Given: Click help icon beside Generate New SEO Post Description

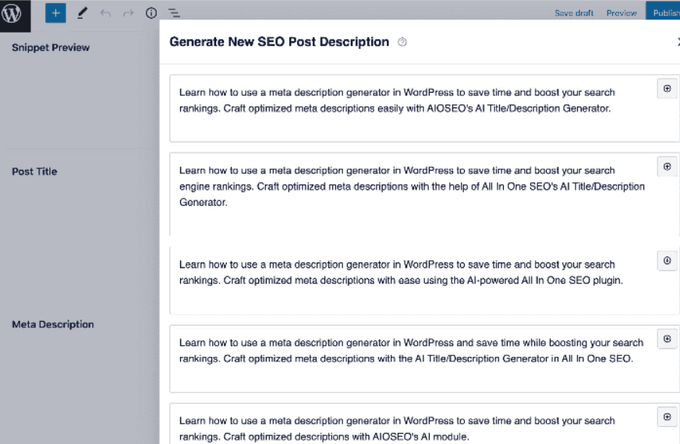Looking at the screenshot, I should point(402,43).
